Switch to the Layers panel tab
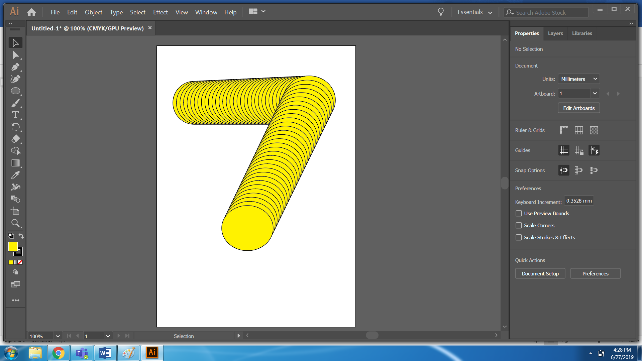The image size is (642, 361). pyautogui.click(x=555, y=33)
